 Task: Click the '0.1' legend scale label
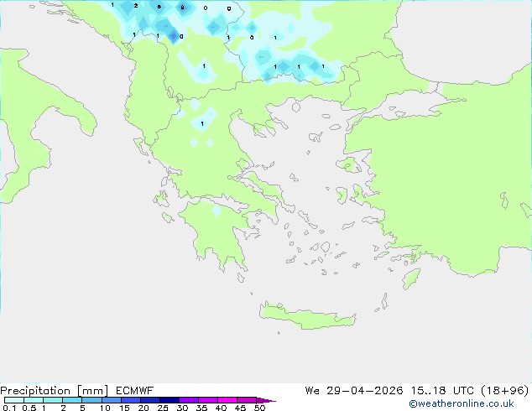[x=9, y=408]
